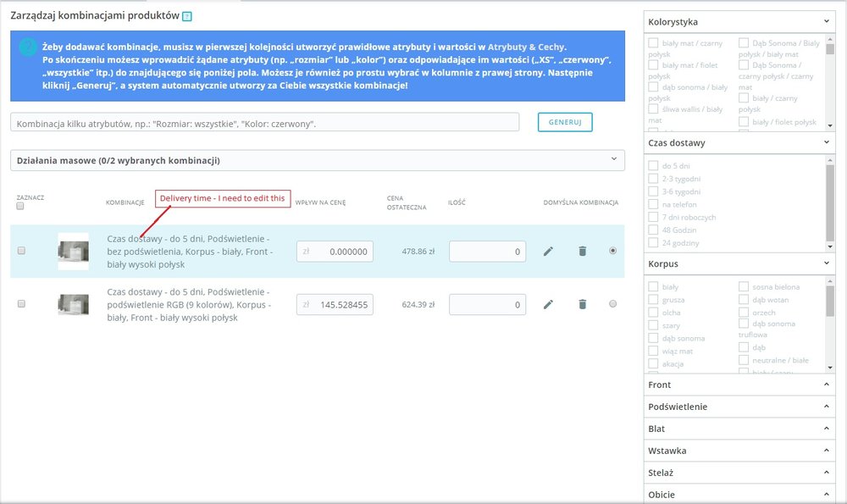Expand the Podświetlenie attribute section
847x504 pixels.
826,407
